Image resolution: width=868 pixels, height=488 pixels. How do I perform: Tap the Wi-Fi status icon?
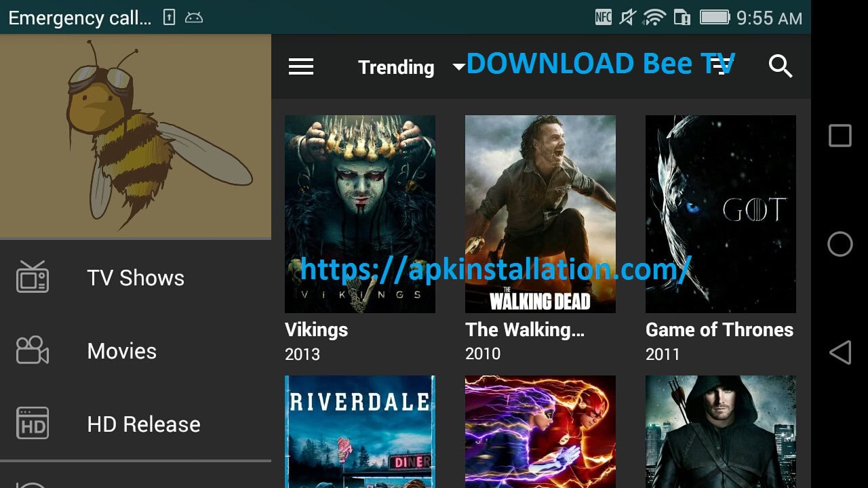(654, 18)
